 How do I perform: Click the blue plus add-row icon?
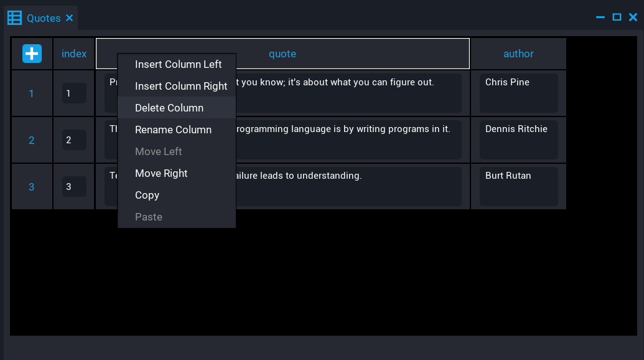click(32, 54)
